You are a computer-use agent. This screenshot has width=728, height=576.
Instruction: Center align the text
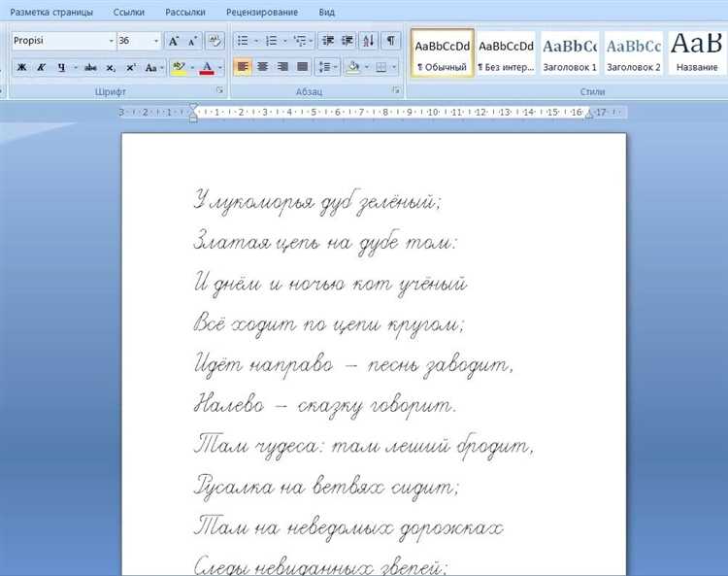(262, 68)
